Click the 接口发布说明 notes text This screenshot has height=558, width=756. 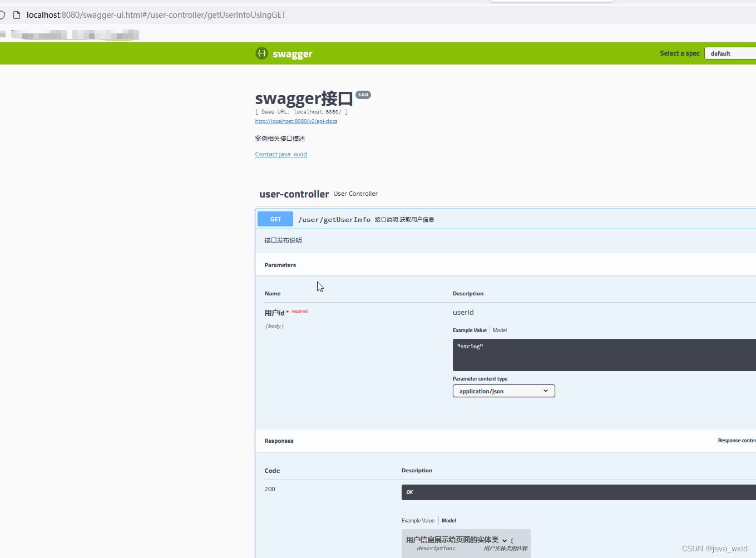click(x=283, y=240)
